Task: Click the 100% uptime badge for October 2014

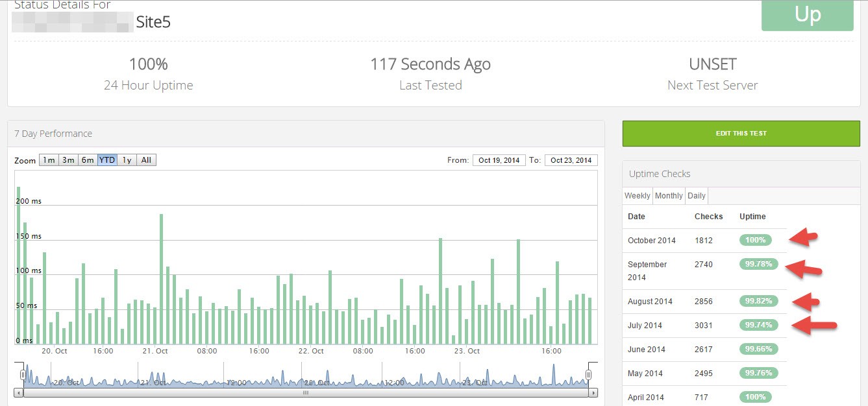Action: pyautogui.click(x=756, y=240)
